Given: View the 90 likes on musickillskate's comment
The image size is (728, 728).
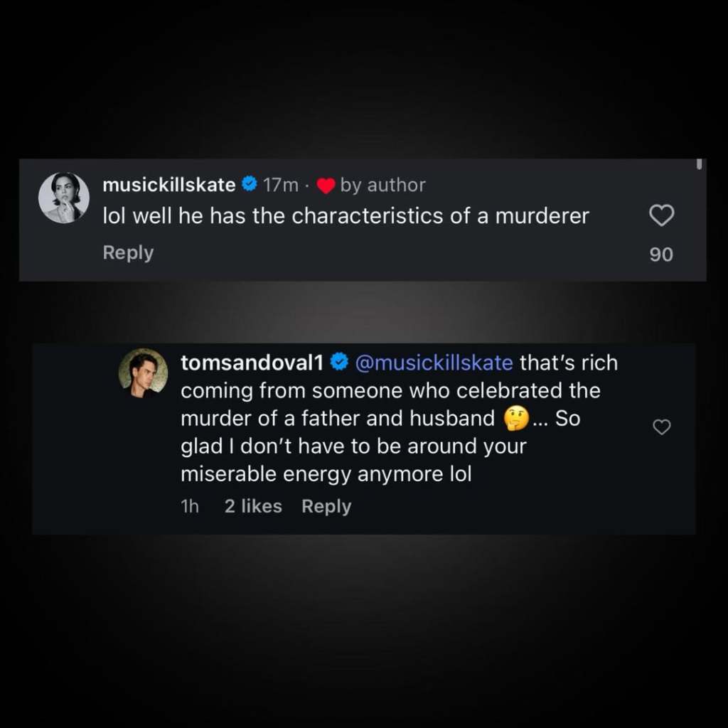Looking at the screenshot, I should [660, 254].
